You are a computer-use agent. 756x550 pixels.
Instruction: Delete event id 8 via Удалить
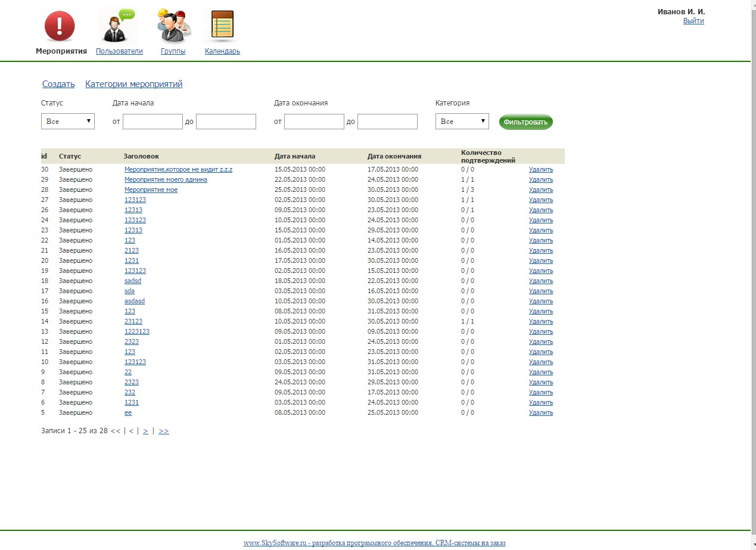pos(541,383)
